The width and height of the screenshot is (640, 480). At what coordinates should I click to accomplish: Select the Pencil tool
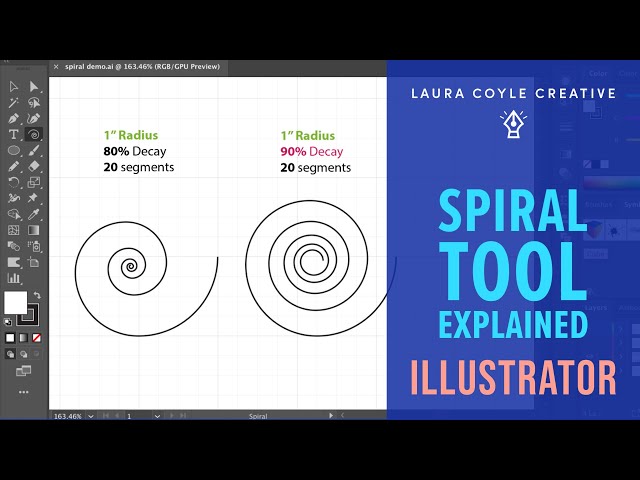(13, 166)
